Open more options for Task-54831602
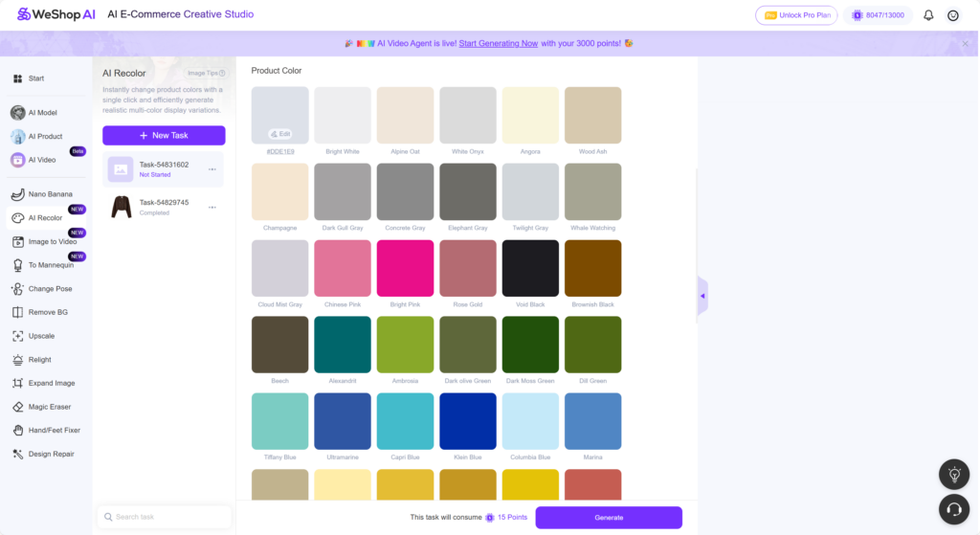This screenshot has height=535, width=980. (x=212, y=169)
